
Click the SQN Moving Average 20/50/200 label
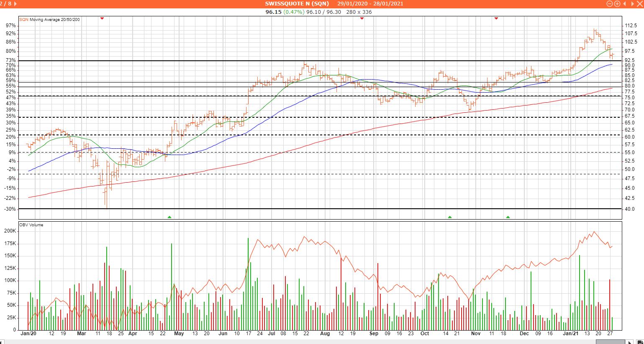pyautogui.click(x=49, y=20)
